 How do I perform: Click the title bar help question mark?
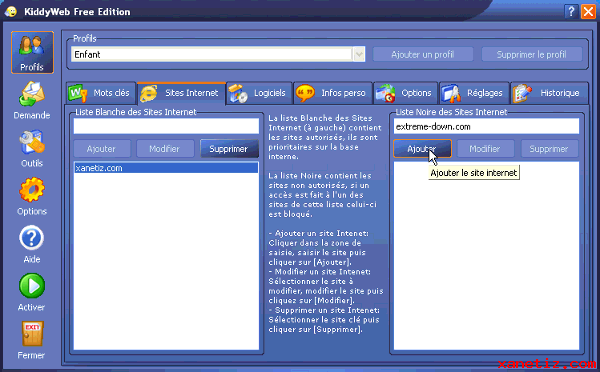[x=571, y=11]
